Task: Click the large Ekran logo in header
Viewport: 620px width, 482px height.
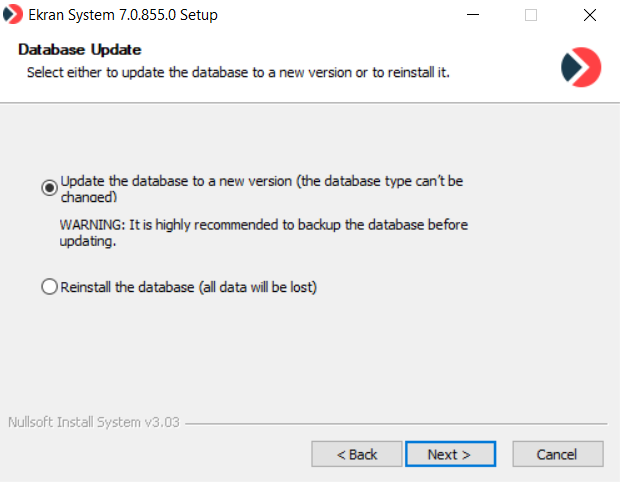Action: pyautogui.click(x=581, y=66)
